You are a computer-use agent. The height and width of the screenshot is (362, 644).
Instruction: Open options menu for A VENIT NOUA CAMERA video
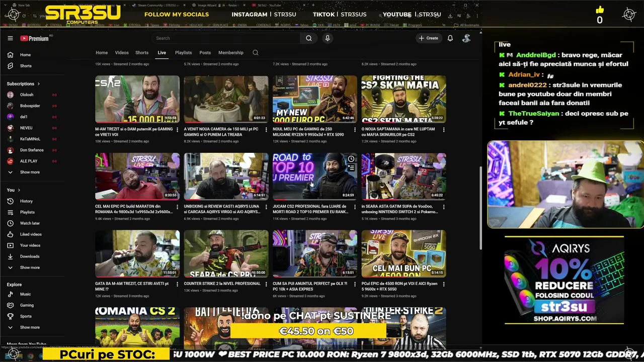pyautogui.click(x=266, y=130)
